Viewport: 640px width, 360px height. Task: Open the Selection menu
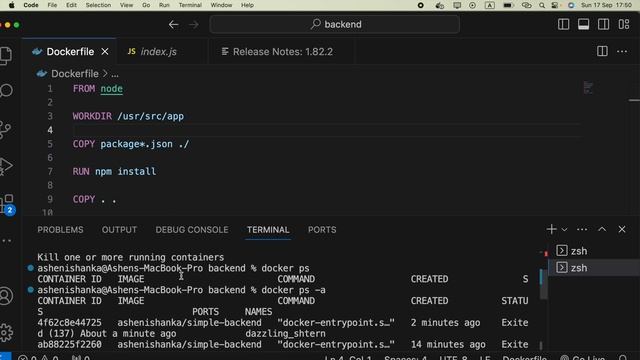click(98, 5)
